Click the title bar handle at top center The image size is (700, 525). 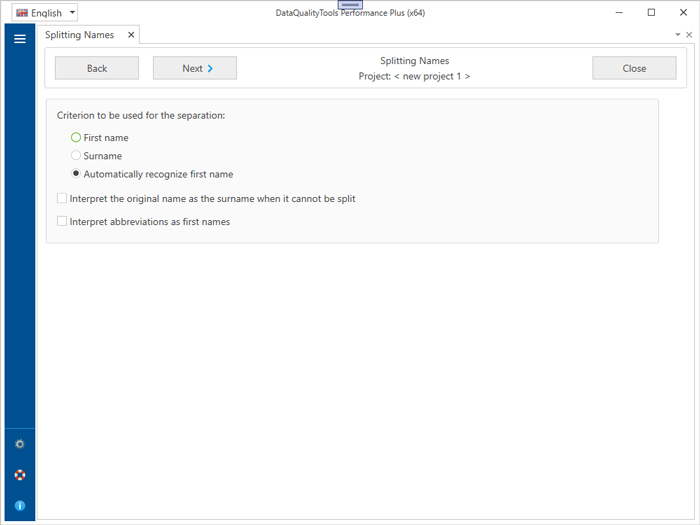[350, 5]
